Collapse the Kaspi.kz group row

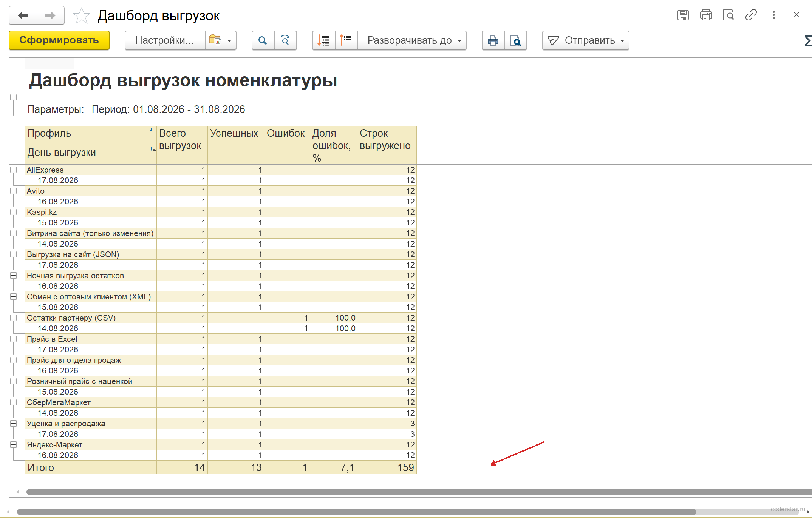coord(14,212)
